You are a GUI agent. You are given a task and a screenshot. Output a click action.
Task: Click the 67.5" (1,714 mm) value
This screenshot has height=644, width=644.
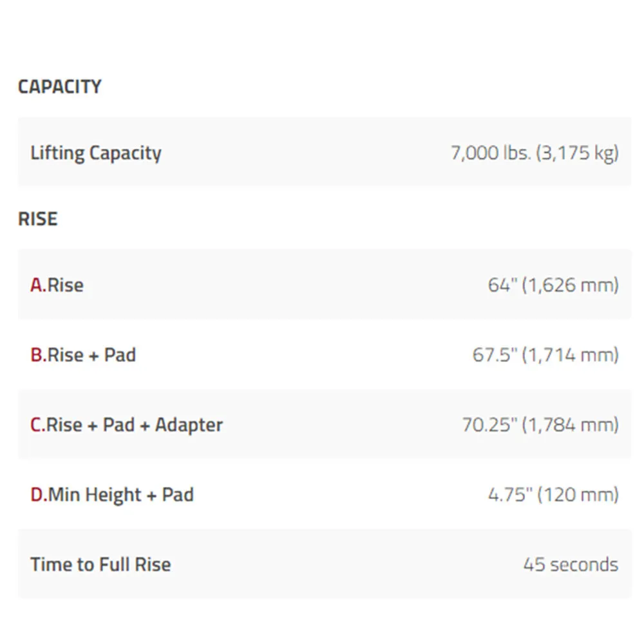click(545, 355)
